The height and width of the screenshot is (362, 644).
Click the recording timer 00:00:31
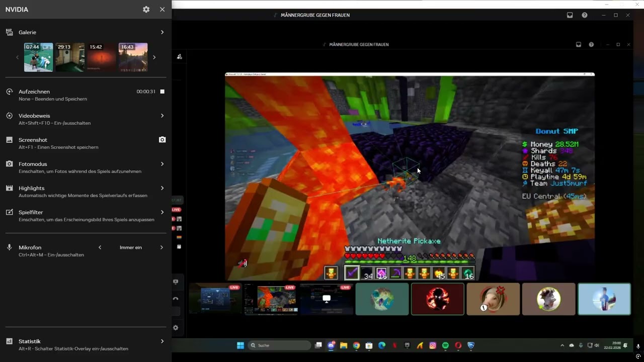[146, 92]
